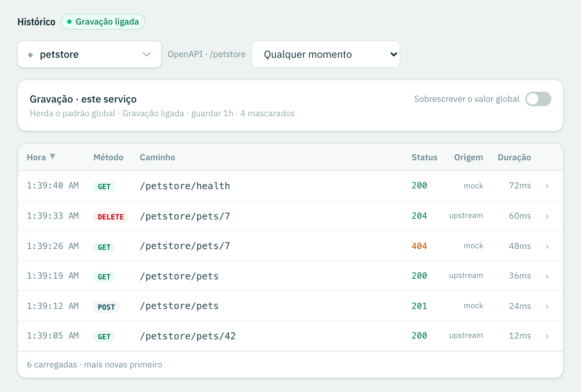This screenshot has width=581, height=392.
Task: Click timestamp 1:39:05 AM
Action: (53, 336)
